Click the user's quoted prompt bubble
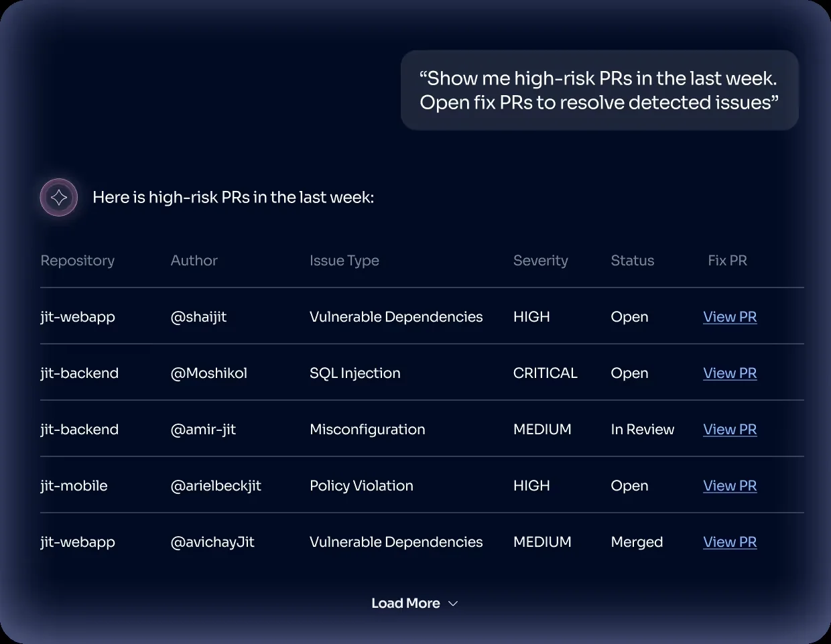Image resolution: width=831 pixels, height=644 pixels. coord(599,90)
